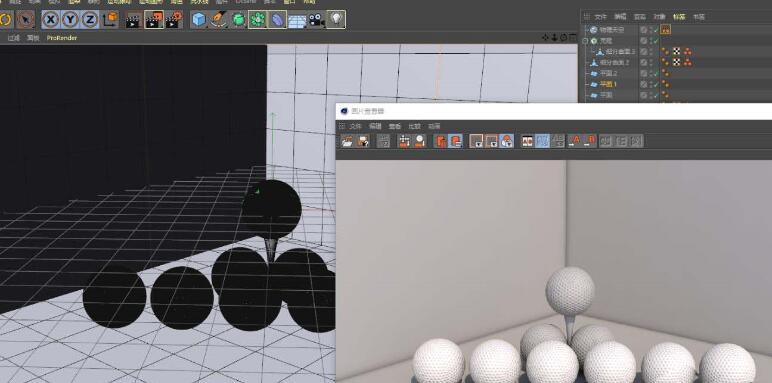Open Object Manager 对象 menu

(659, 17)
